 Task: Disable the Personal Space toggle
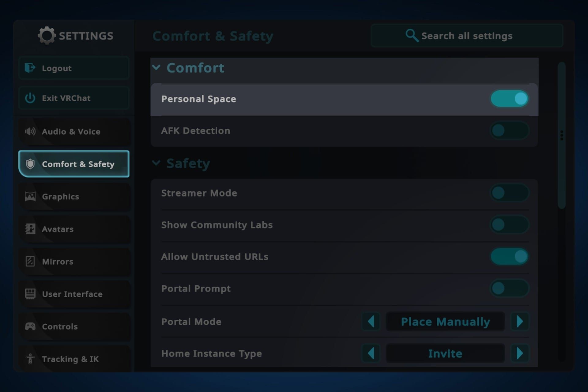(x=509, y=99)
